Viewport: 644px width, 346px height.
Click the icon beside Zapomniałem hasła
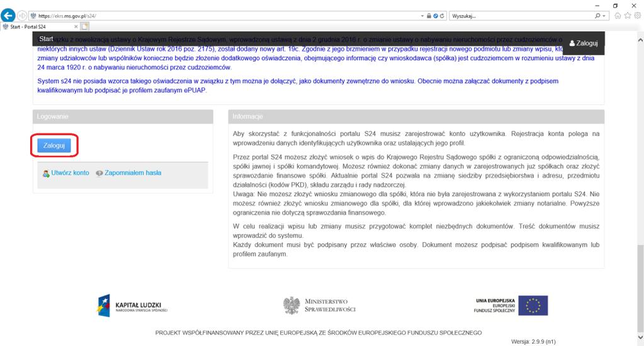(x=99, y=173)
